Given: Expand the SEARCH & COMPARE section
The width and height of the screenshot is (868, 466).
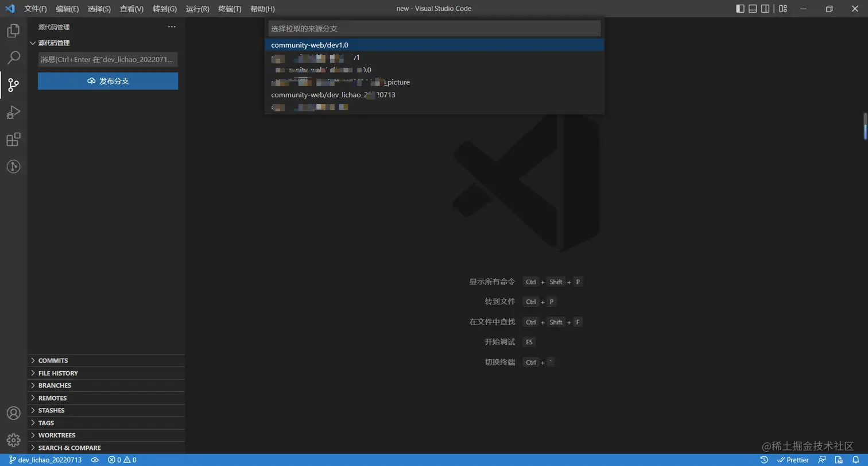Looking at the screenshot, I should (x=106, y=448).
